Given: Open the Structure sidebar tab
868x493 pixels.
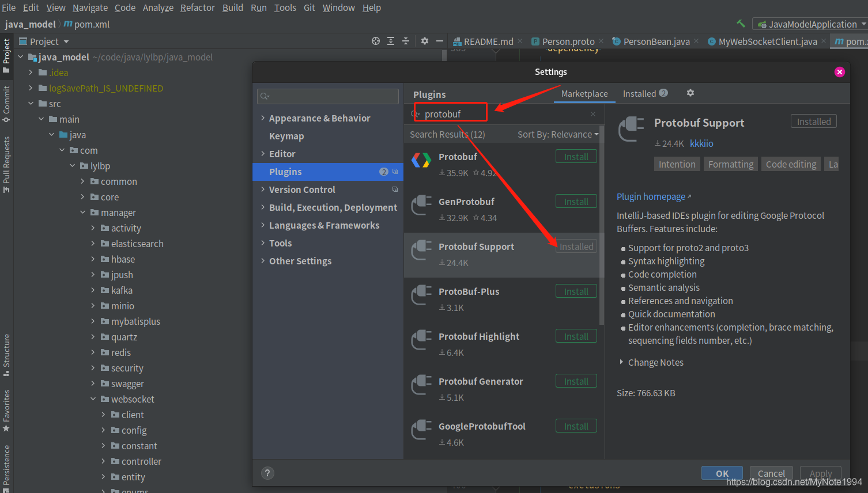Looking at the screenshot, I should (6, 355).
